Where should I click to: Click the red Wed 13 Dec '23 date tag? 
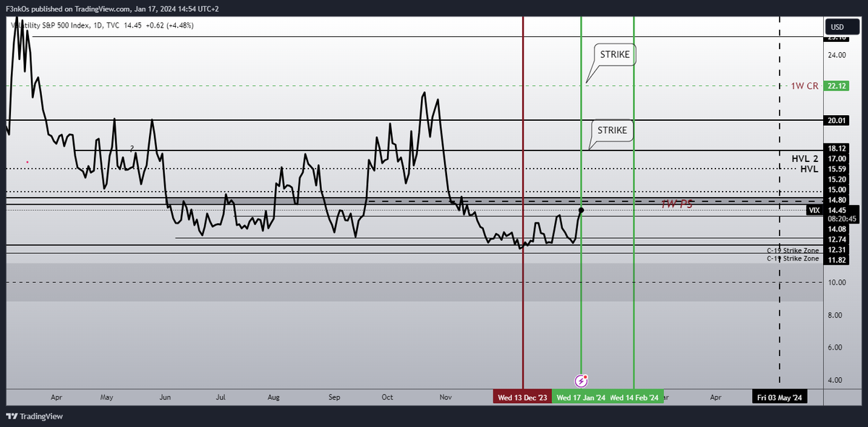[x=522, y=397]
